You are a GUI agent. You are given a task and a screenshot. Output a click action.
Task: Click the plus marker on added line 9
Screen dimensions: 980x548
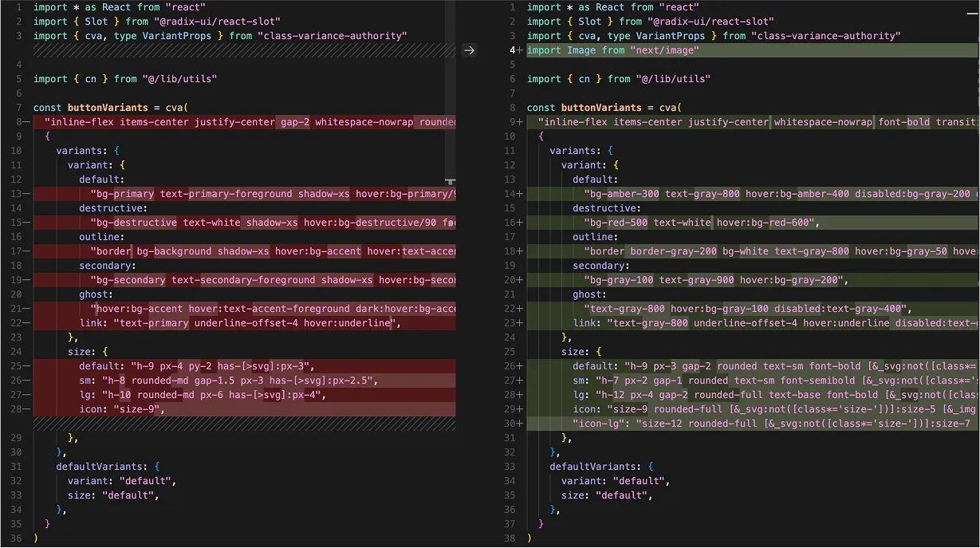click(520, 122)
